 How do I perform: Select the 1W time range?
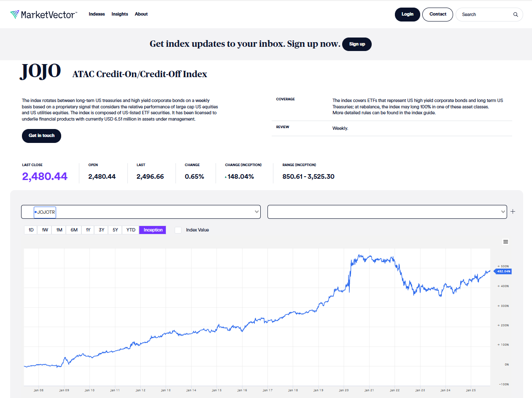45,230
